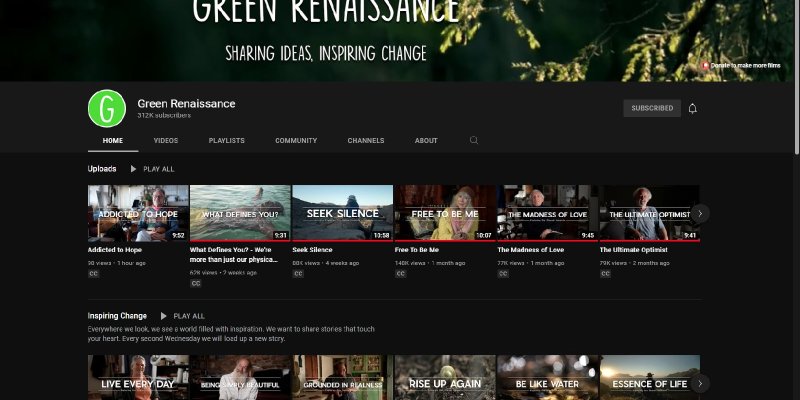Expand Uploads row with the right arrow

[x=701, y=213]
